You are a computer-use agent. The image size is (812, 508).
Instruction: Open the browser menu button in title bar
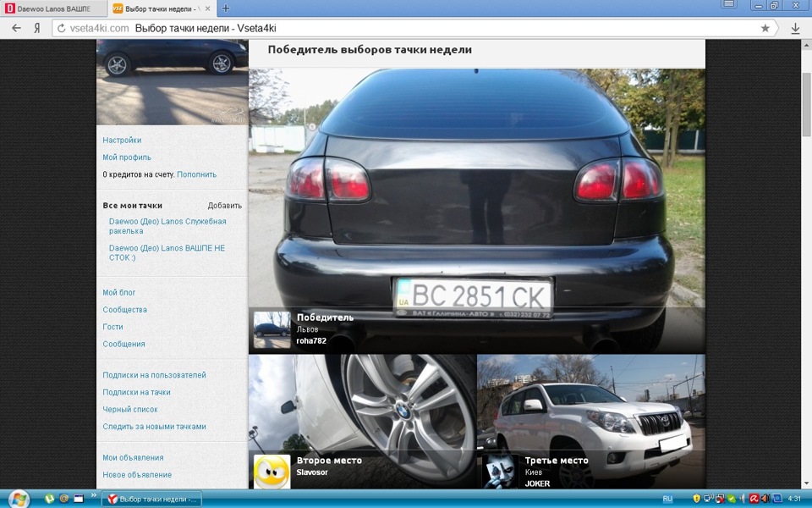tap(728, 5)
